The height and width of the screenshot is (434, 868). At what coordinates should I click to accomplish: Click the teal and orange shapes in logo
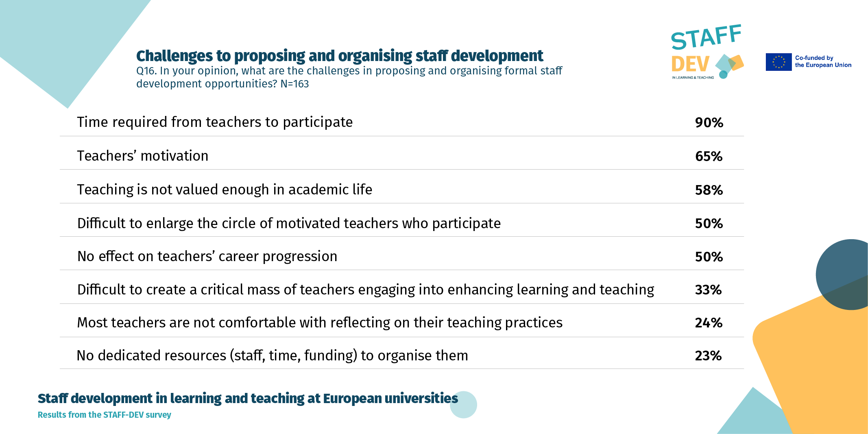[x=729, y=65]
